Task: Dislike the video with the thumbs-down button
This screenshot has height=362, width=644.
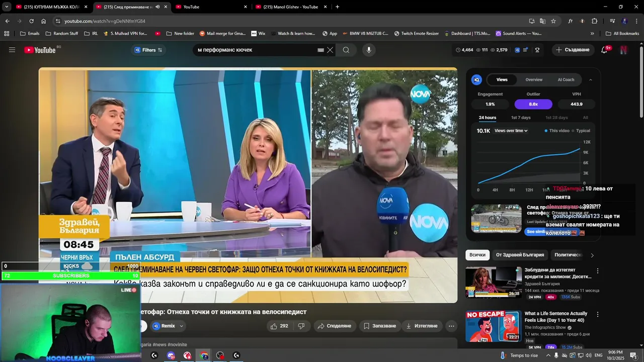Action: pos(301,326)
